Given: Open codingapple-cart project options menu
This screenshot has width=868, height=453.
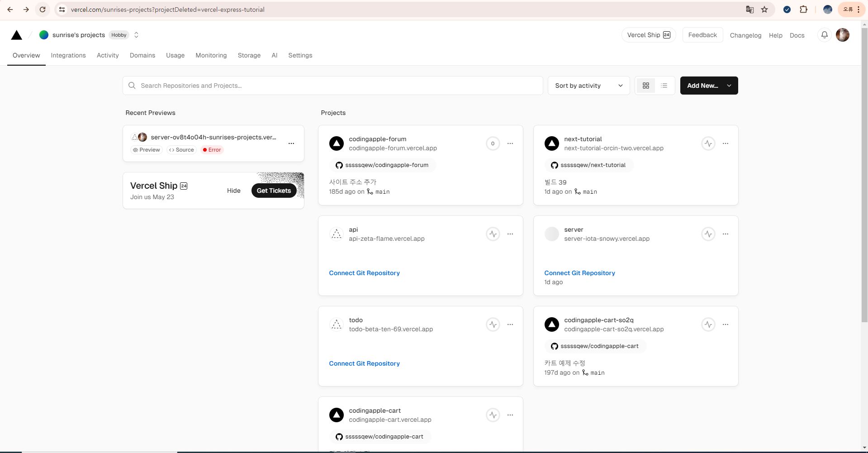Looking at the screenshot, I should click(510, 415).
